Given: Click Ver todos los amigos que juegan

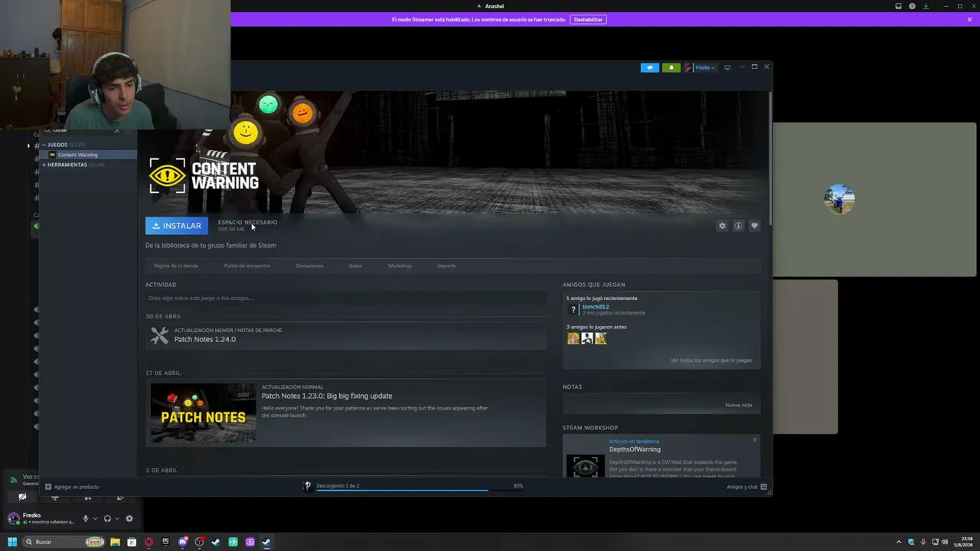Looking at the screenshot, I should point(711,360).
